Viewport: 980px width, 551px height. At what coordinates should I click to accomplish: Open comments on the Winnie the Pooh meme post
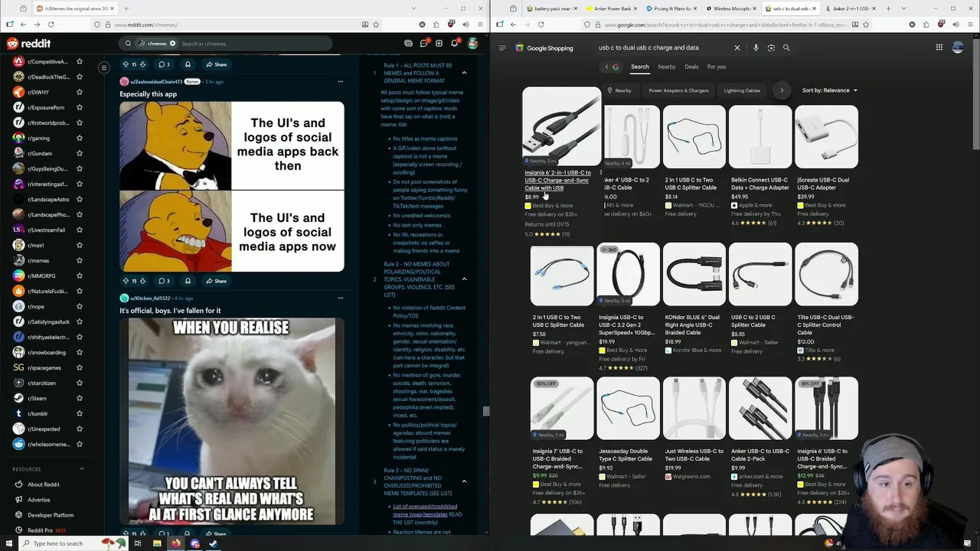tap(164, 281)
